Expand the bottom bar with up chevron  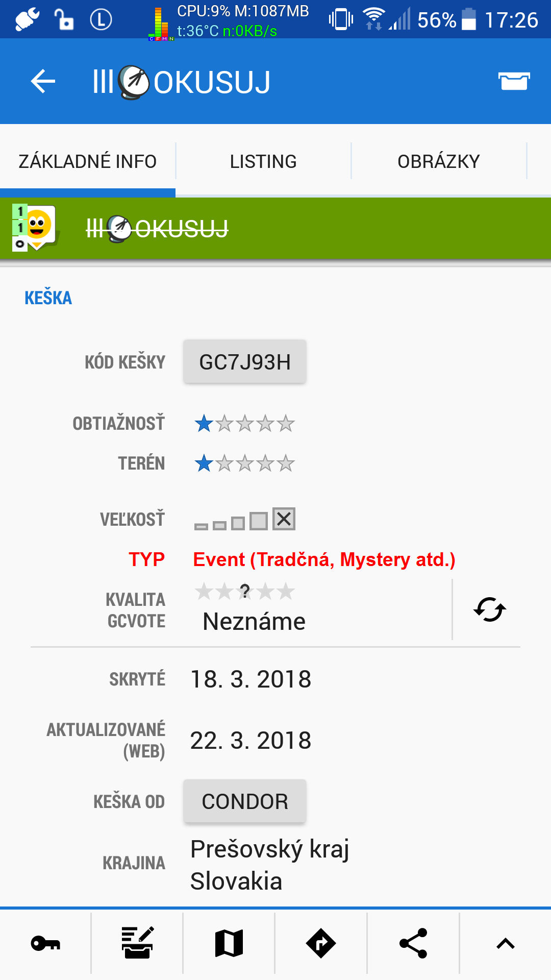506,943
